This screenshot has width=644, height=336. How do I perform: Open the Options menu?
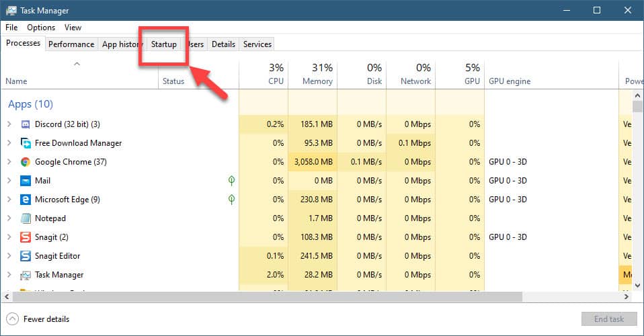point(41,28)
